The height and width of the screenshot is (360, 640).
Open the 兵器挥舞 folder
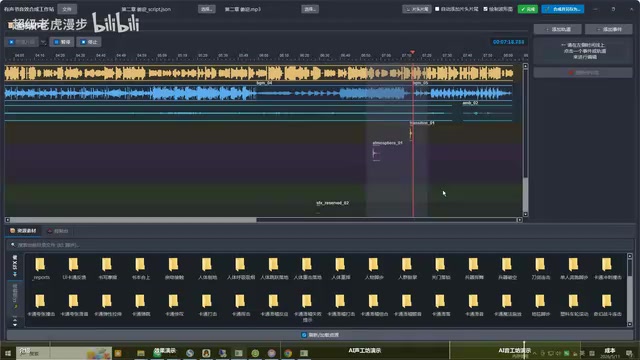473,268
